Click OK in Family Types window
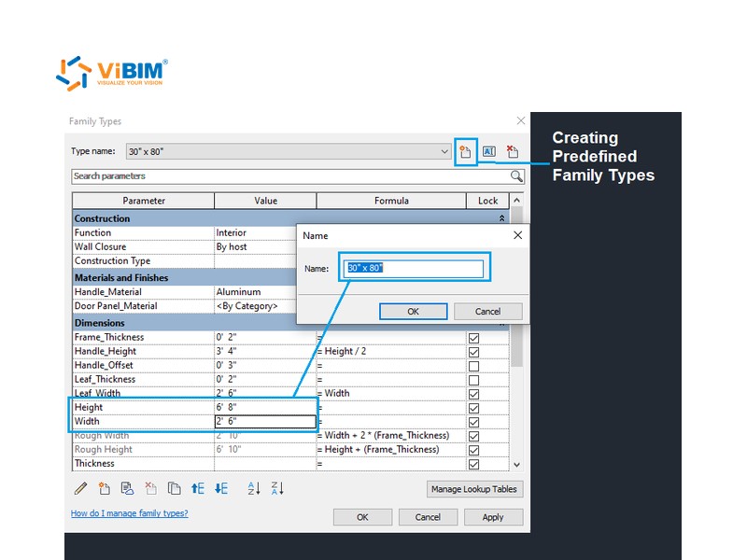The image size is (747, 560). tap(362, 517)
